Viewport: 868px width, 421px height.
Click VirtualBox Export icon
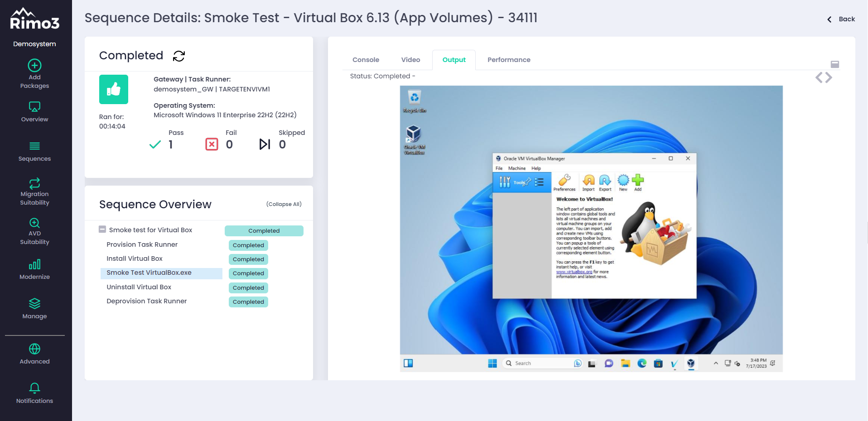(x=605, y=183)
